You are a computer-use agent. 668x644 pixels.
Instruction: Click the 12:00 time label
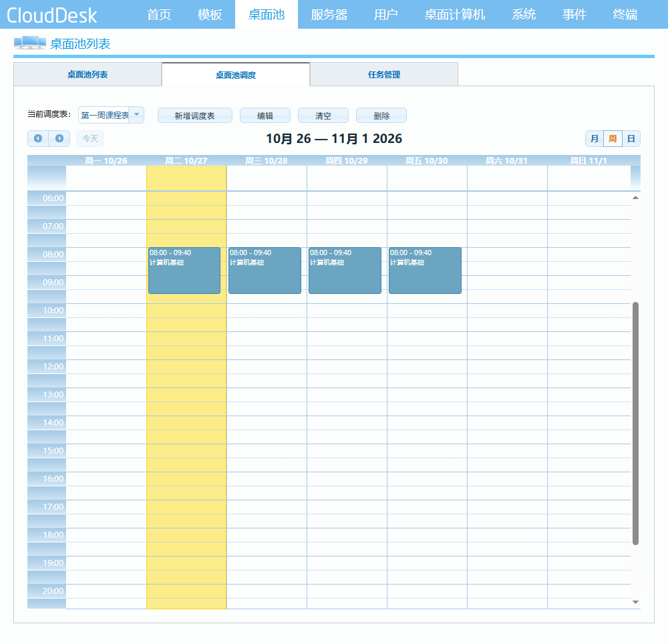[x=53, y=366]
